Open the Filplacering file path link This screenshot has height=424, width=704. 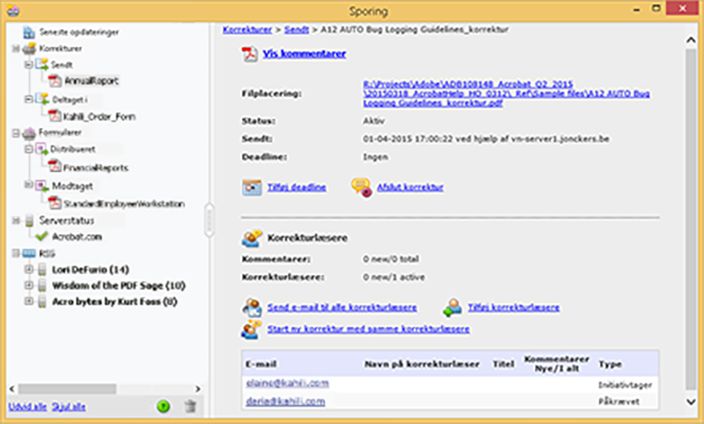tap(506, 93)
